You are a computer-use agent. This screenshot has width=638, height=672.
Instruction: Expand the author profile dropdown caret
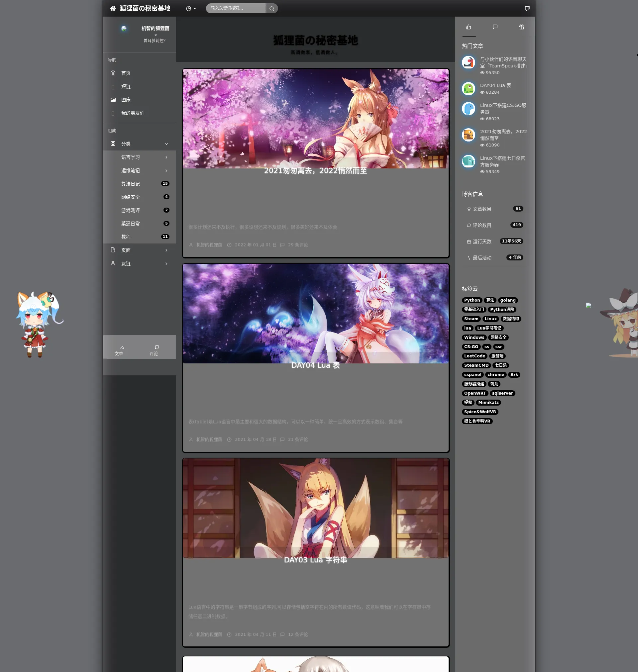pos(156,35)
